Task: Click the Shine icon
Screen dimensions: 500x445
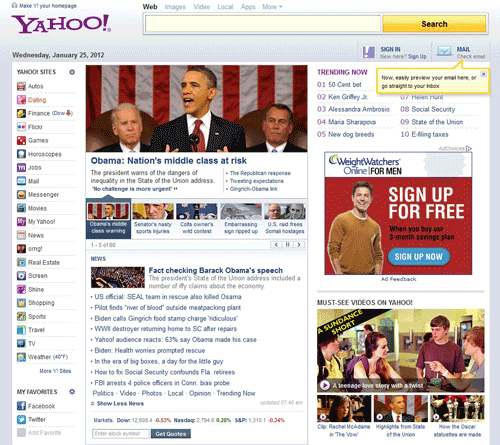Action: point(21,289)
